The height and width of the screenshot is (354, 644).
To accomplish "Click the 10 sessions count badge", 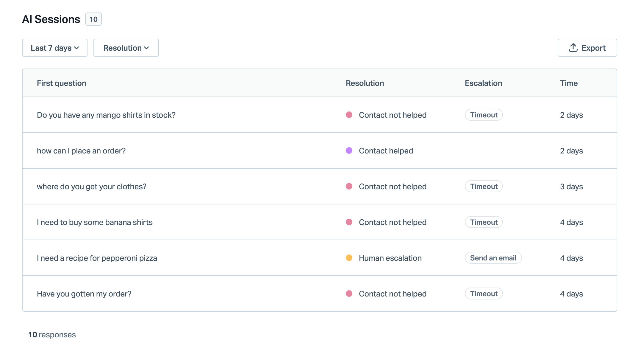I will [x=93, y=19].
